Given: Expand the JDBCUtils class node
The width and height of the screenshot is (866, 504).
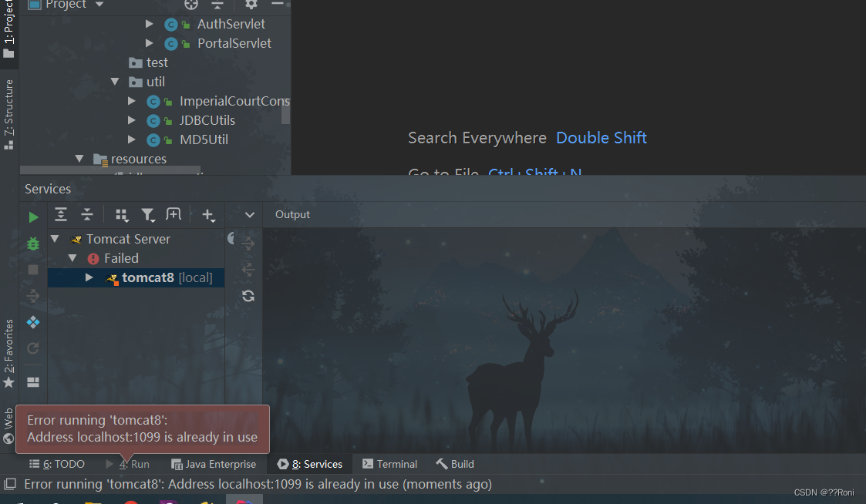Looking at the screenshot, I should pos(131,120).
